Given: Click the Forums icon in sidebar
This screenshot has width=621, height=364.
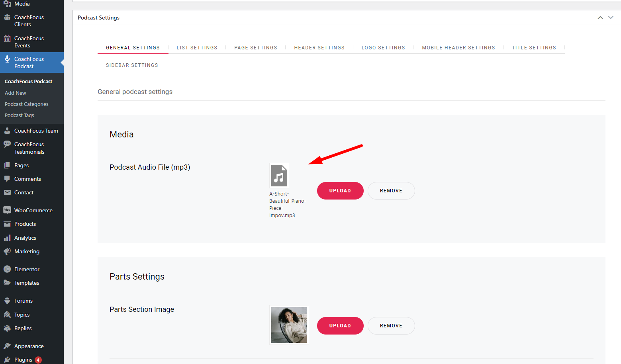Looking at the screenshot, I should click(7, 301).
